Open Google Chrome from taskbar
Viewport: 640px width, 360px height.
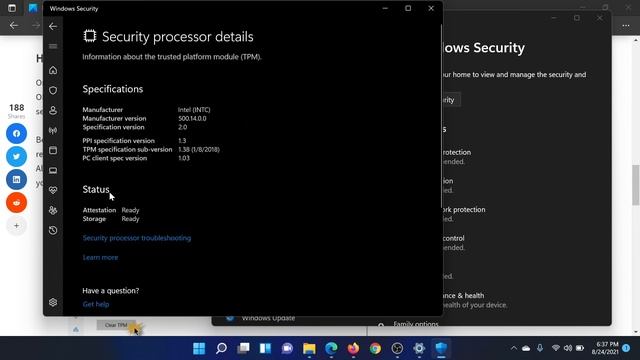[376, 348]
